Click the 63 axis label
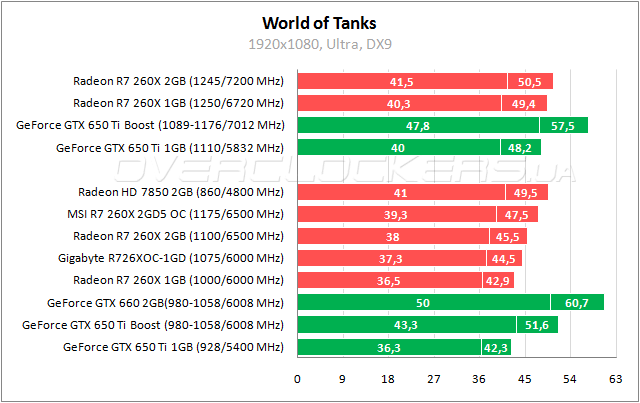Viewport: 640px width, 403px height. (616, 379)
